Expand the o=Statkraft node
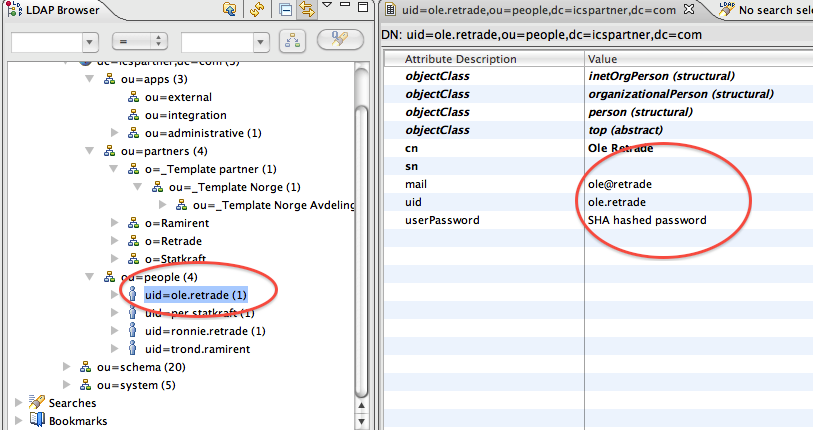 [x=115, y=258]
